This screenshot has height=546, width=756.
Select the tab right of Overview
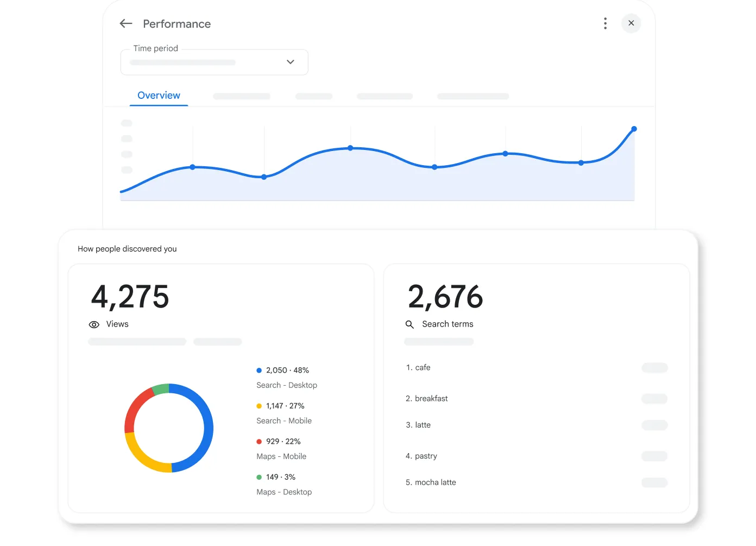click(242, 96)
